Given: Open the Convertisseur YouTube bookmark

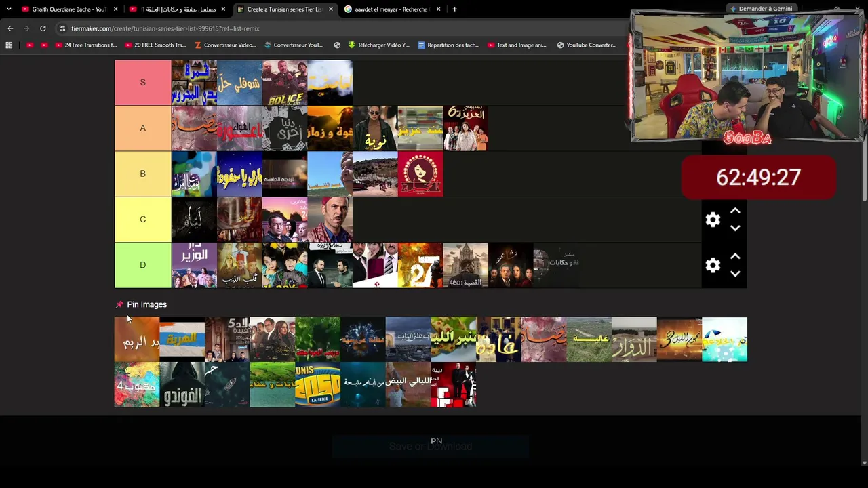Looking at the screenshot, I should coord(294,45).
